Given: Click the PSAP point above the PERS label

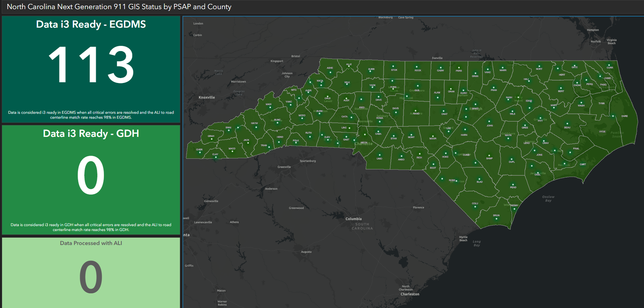Looking at the screenshot, I should [459, 68].
